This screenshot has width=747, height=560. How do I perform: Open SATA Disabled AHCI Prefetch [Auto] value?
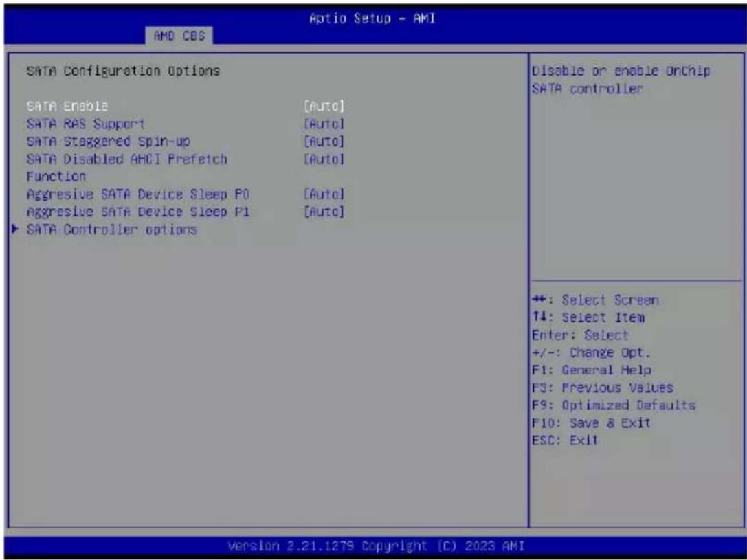324,159
